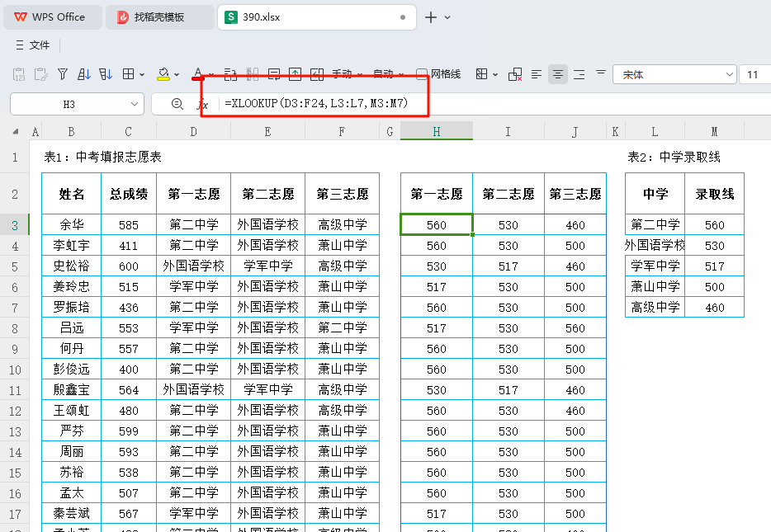Click the merge columns icon

coord(253,74)
